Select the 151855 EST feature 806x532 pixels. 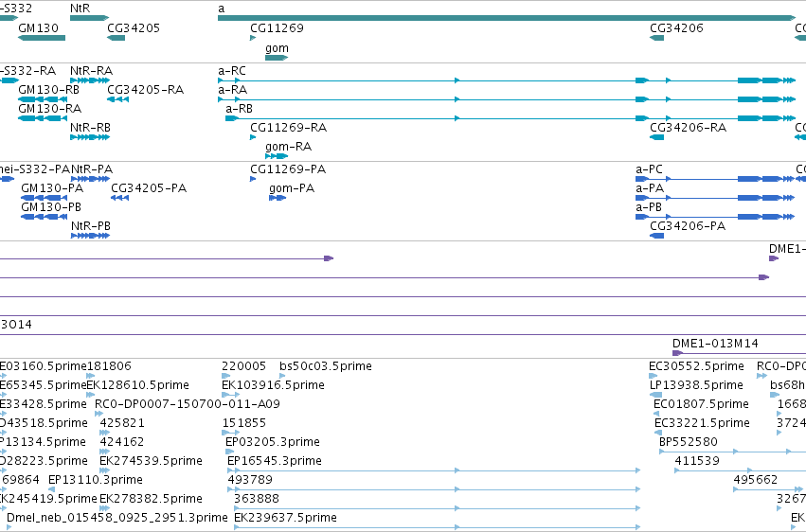tap(231, 433)
